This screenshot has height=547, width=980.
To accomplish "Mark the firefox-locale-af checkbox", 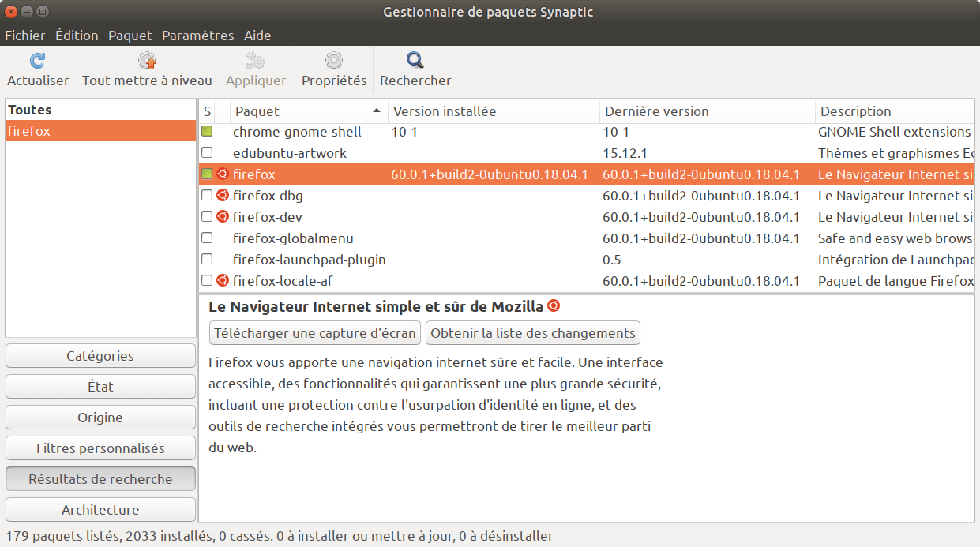I will tap(207, 280).
